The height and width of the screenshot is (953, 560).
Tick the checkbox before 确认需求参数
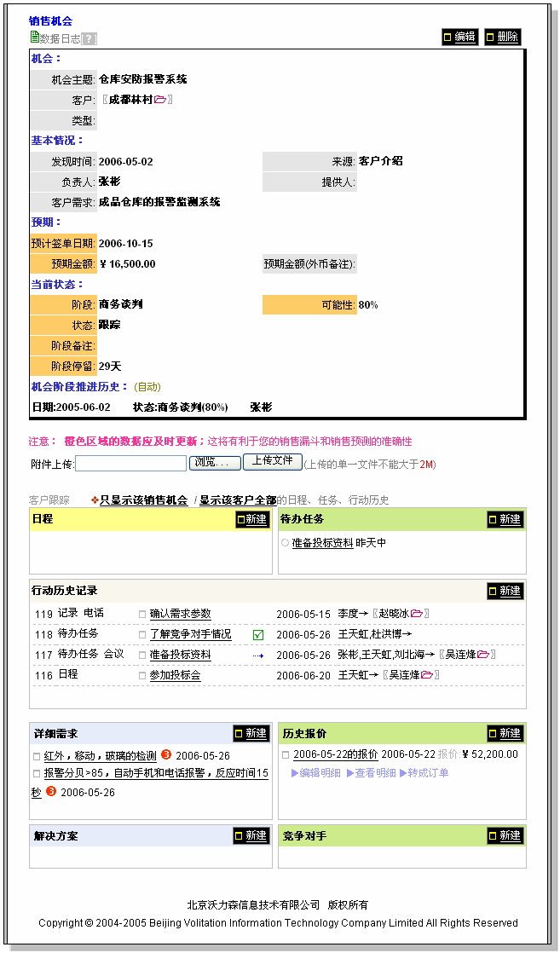pyautogui.click(x=142, y=614)
